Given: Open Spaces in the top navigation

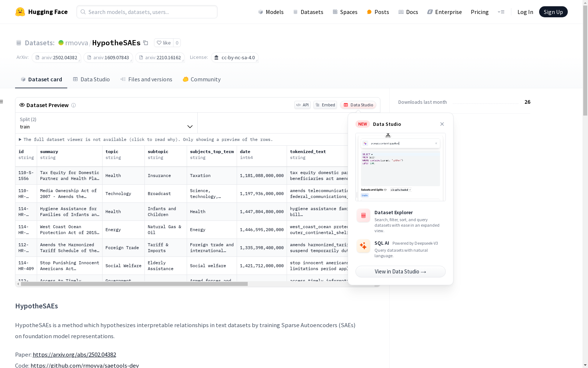Looking at the screenshot, I should [345, 12].
